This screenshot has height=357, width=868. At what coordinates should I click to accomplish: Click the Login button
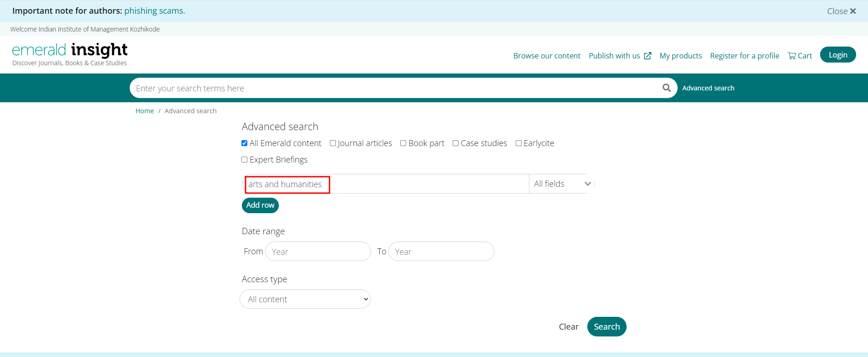point(837,55)
